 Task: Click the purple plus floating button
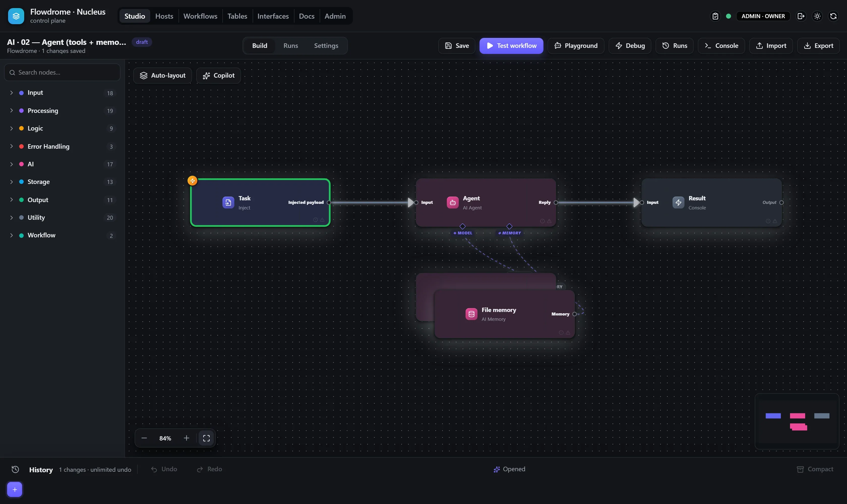point(15,489)
